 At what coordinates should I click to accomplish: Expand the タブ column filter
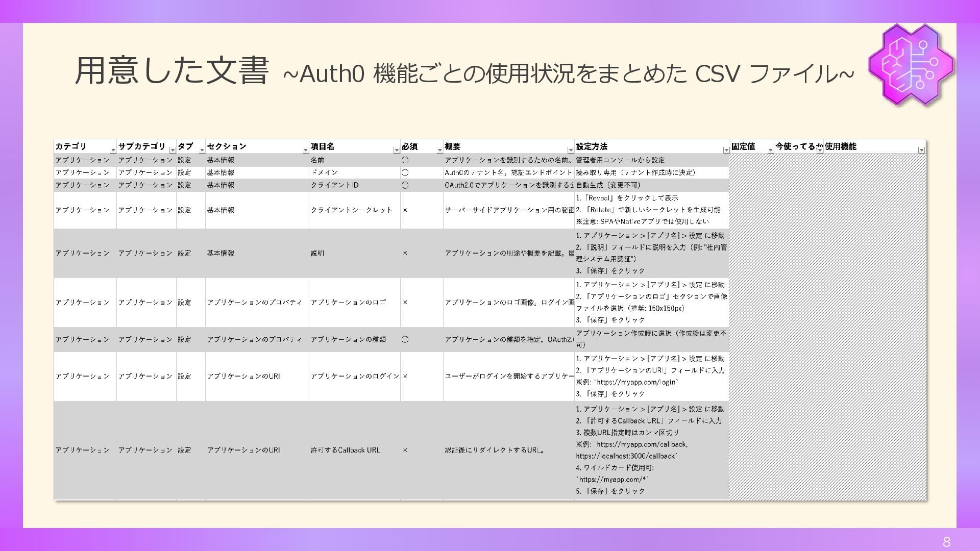point(202,150)
